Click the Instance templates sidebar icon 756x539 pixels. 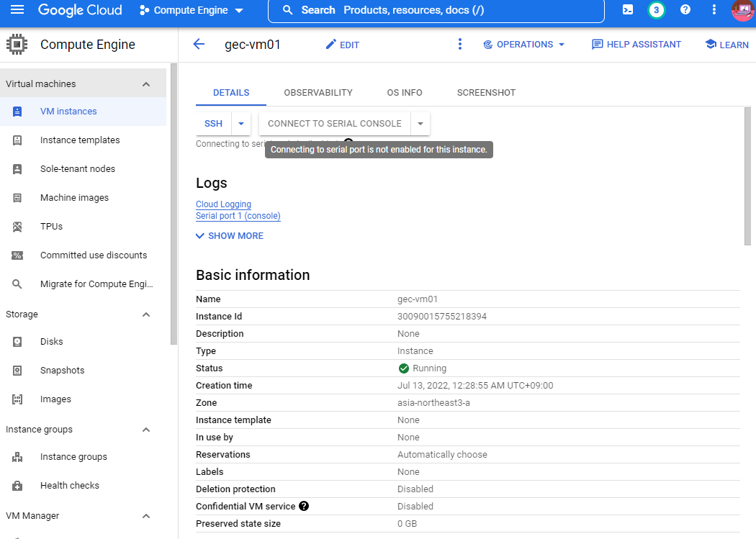click(x=17, y=140)
